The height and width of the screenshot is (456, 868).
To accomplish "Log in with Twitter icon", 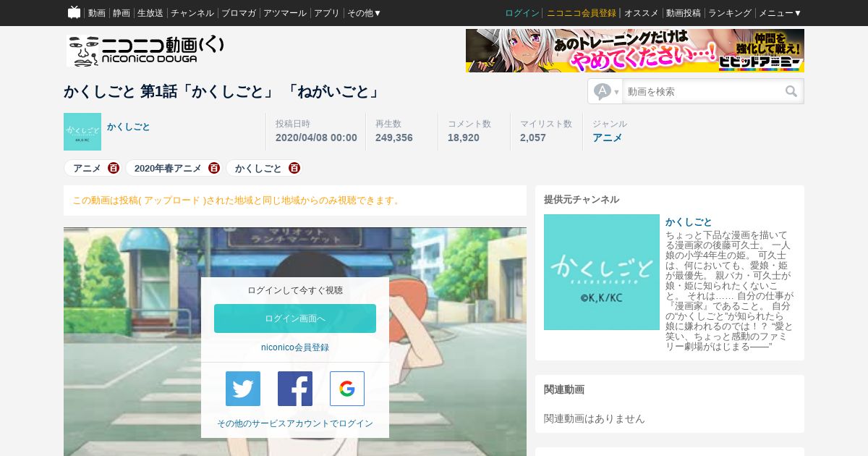I will 243,389.
